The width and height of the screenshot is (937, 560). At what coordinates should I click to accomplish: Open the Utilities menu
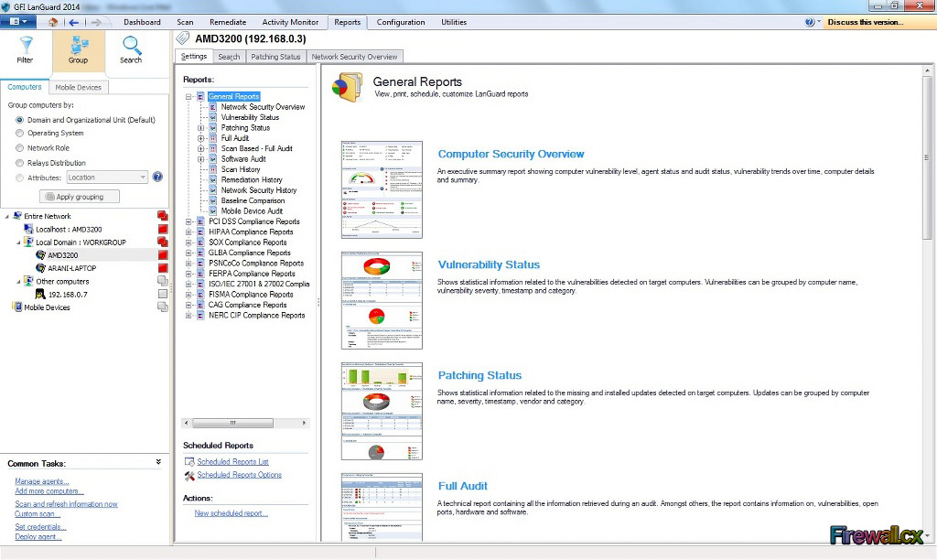pos(454,22)
